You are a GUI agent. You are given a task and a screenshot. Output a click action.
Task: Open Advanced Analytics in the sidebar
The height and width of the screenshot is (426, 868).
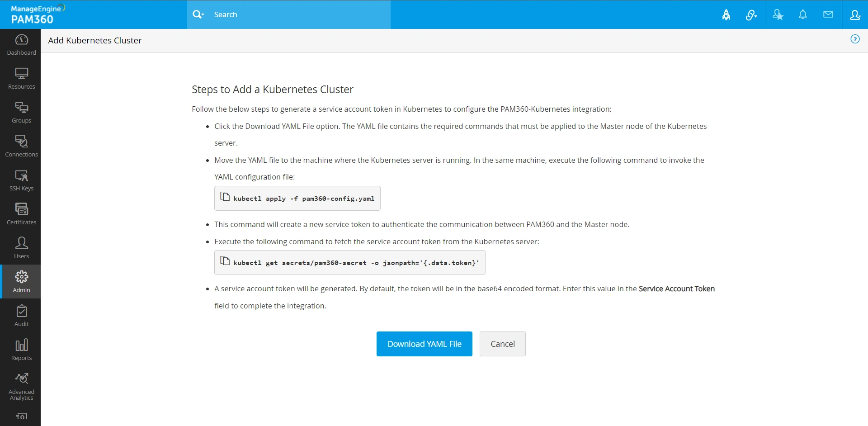21,387
